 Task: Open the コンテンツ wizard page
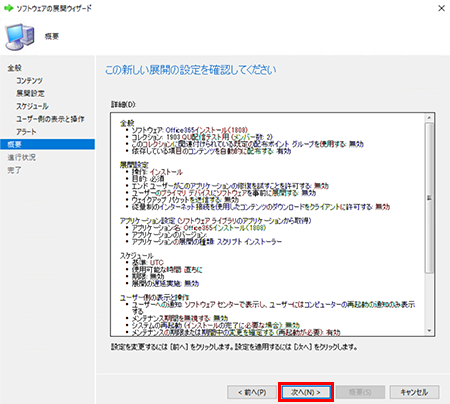tap(29, 81)
